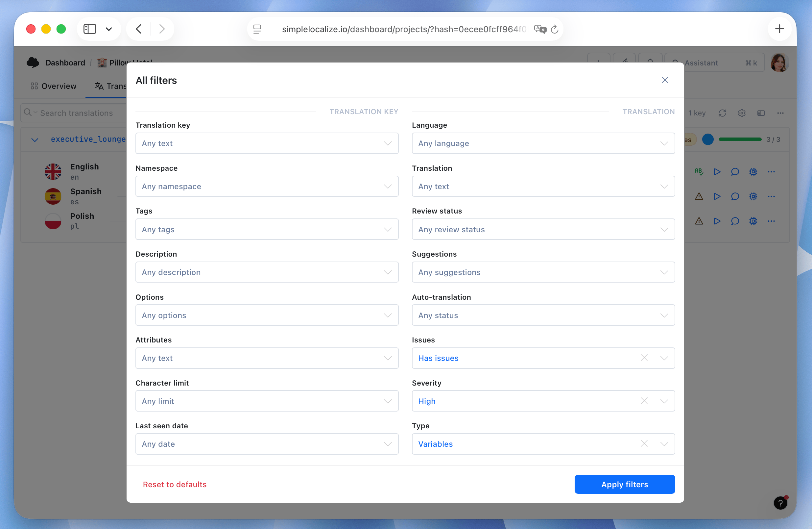Click Apply filters button
Image resolution: width=812 pixels, height=529 pixels.
[x=624, y=484]
